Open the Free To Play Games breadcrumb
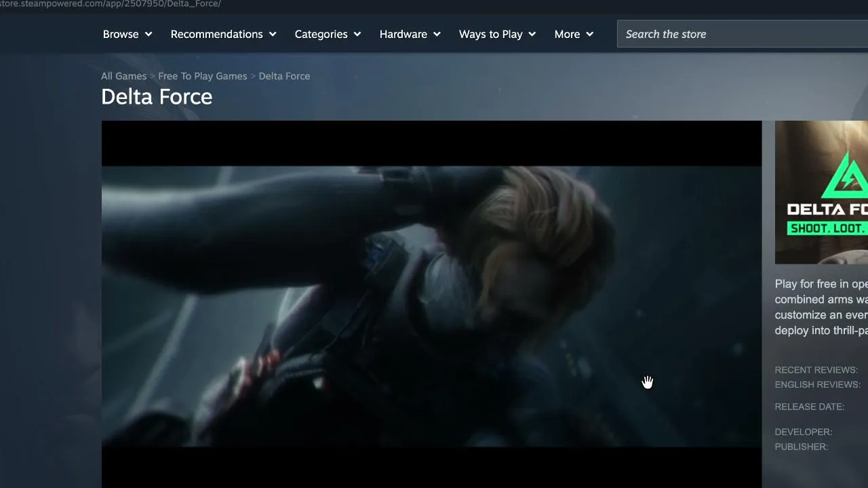868x488 pixels. point(203,76)
